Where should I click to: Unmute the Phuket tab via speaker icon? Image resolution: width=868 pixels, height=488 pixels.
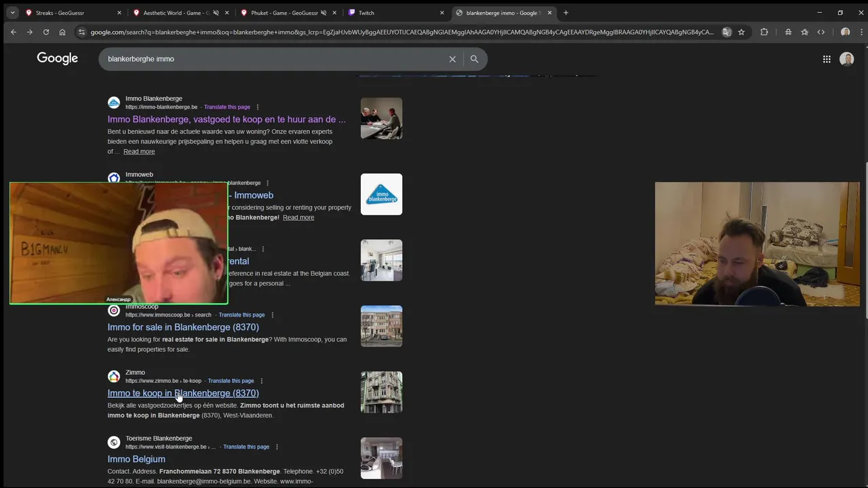point(324,13)
